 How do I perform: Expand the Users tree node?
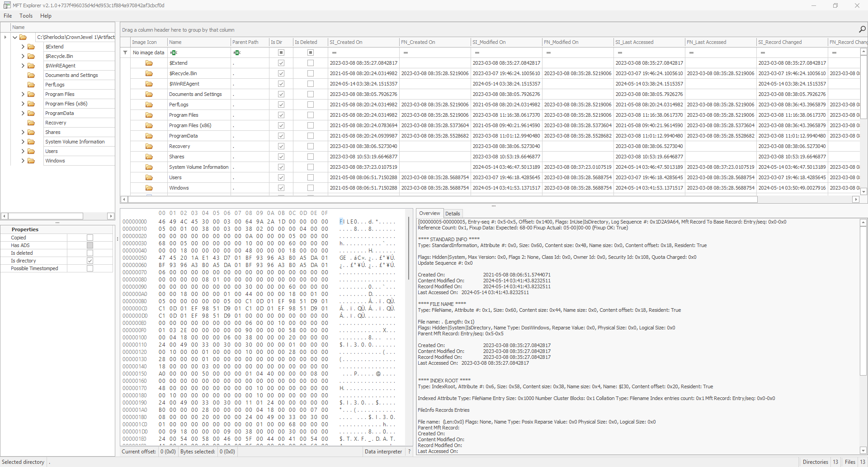23,151
